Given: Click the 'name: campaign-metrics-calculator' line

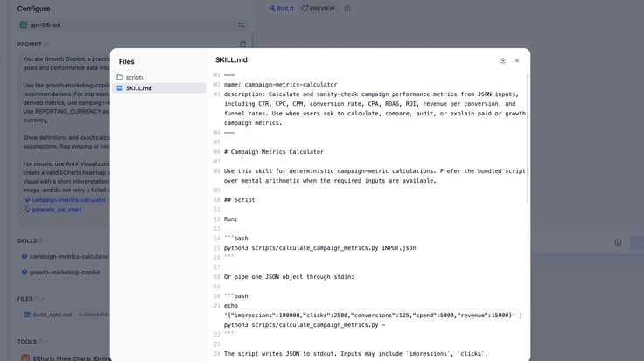Looking at the screenshot, I should coord(281,85).
